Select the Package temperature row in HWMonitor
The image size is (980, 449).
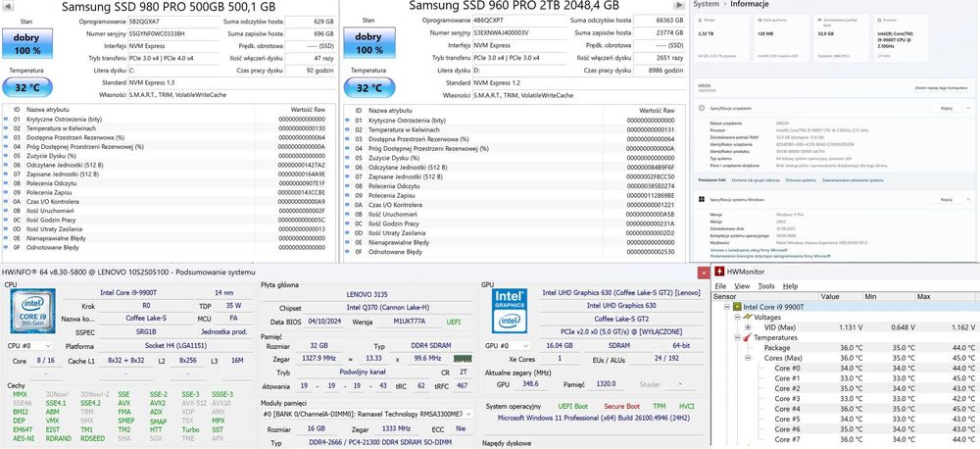pyautogui.click(x=847, y=348)
